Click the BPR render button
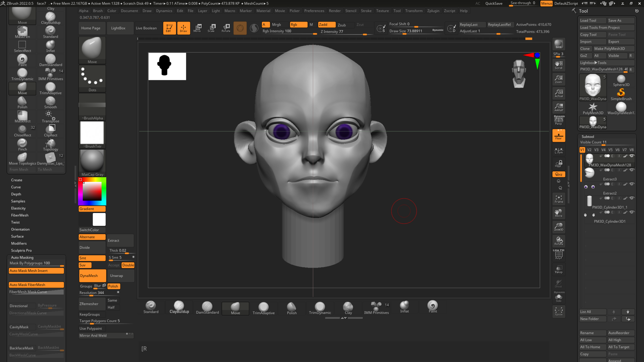 coord(558,44)
